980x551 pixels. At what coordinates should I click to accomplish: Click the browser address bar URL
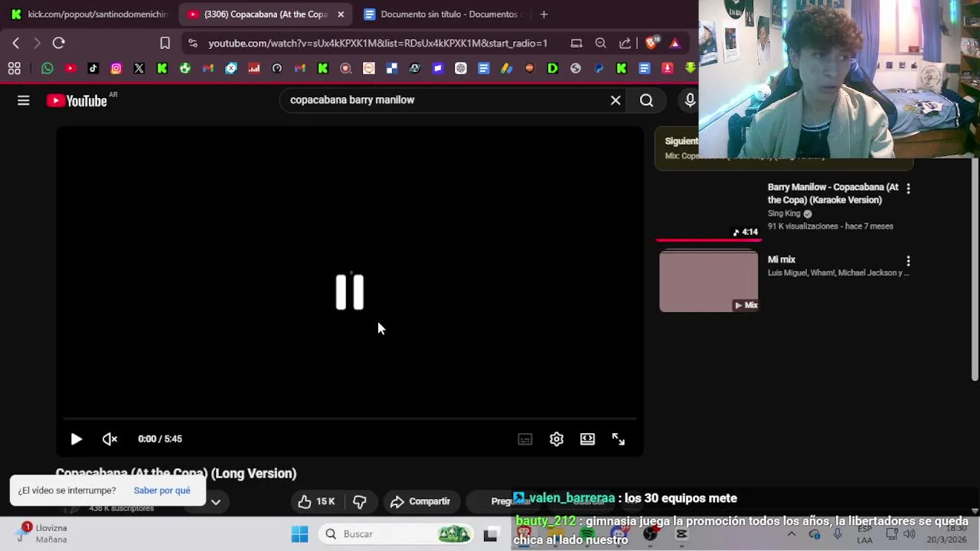tap(378, 43)
